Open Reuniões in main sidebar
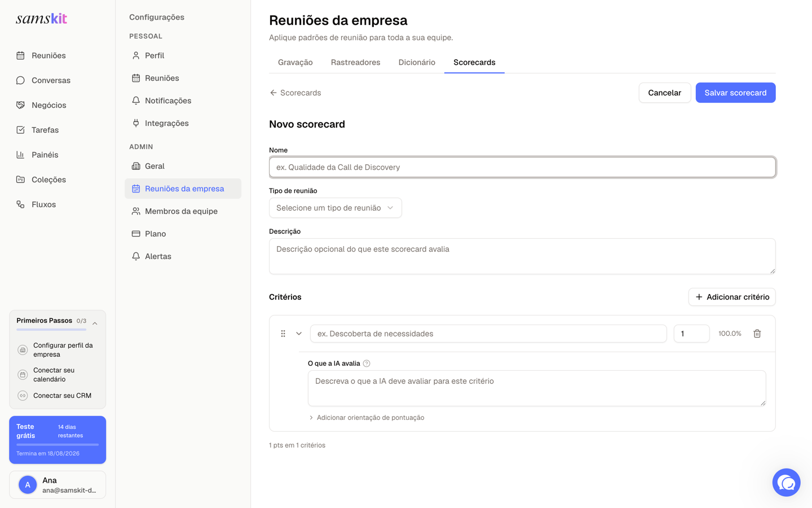Screen dimensions: 812x508 (58, 55)
